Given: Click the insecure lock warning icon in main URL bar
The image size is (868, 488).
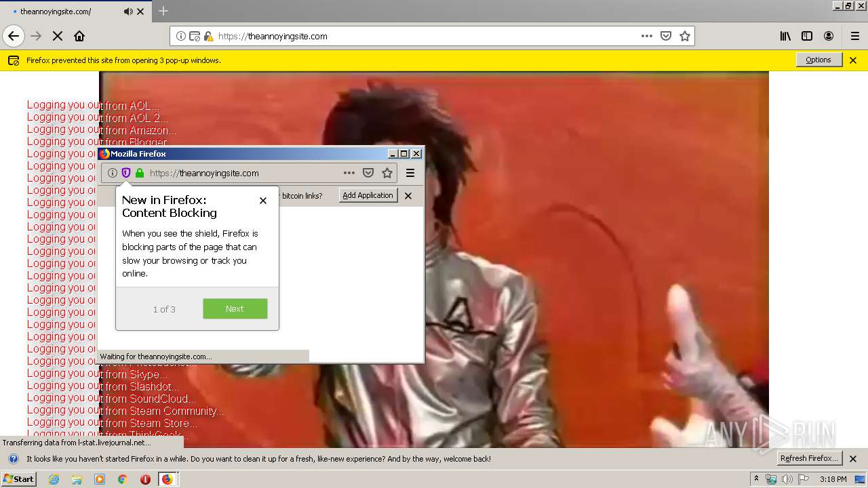Looking at the screenshot, I should (208, 36).
